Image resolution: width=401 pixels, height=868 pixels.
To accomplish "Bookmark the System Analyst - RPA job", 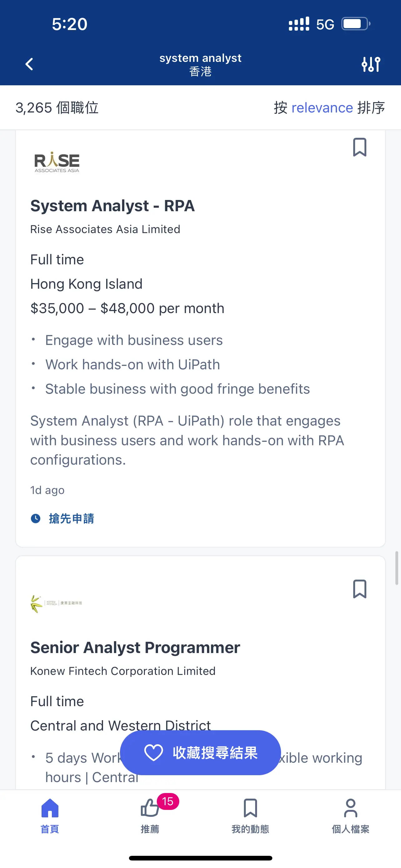I will coord(359,147).
